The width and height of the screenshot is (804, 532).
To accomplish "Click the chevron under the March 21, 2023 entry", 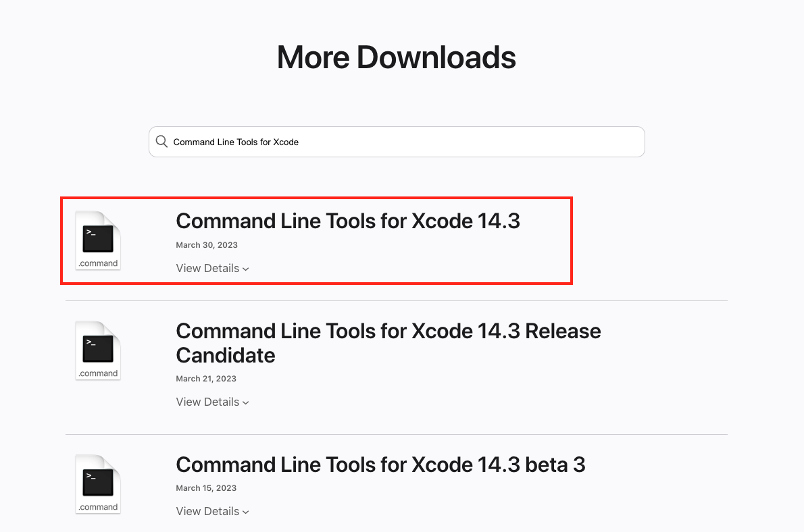I will (246, 403).
